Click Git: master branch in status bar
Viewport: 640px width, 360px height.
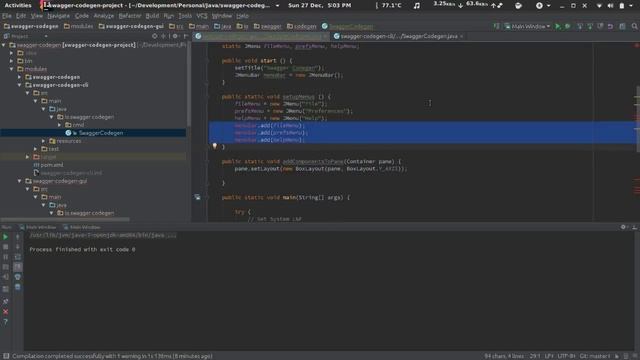(x=594, y=356)
